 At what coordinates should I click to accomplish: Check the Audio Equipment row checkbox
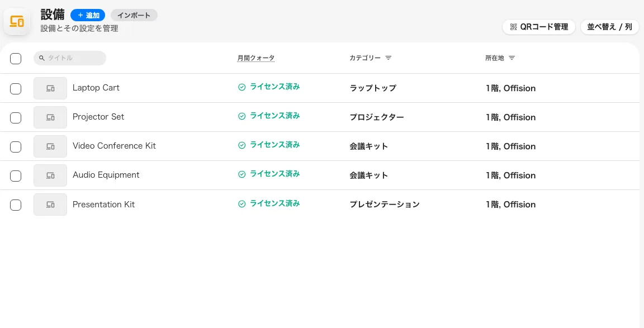click(x=16, y=175)
